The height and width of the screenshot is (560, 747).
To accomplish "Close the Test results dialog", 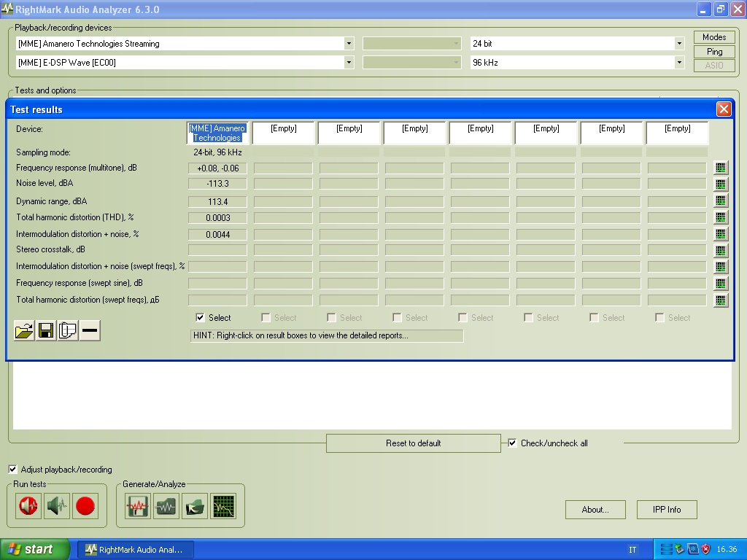I will (x=724, y=109).
